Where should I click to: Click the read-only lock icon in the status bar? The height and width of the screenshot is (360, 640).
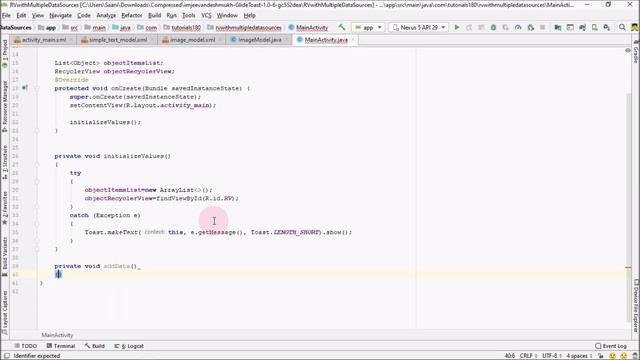pyautogui.click(x=601, y=356)
